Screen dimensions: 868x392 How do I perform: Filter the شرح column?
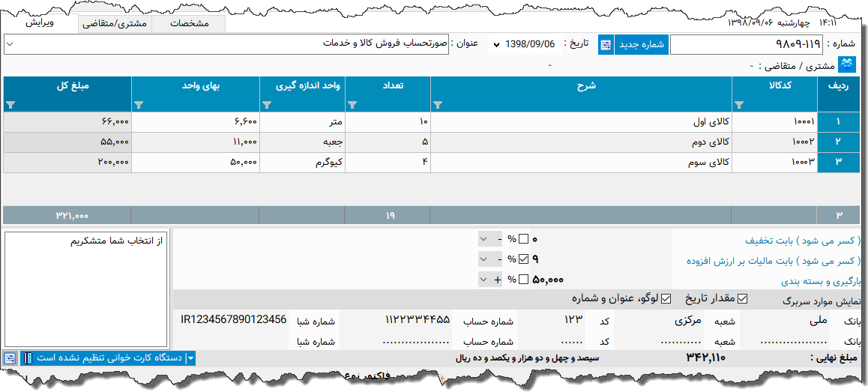pyautogui.click(x=437, y=105)
